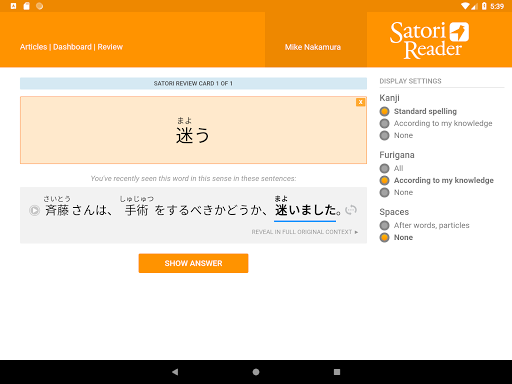
Task: Open the Articles menu item
Action: click(33, 47)
